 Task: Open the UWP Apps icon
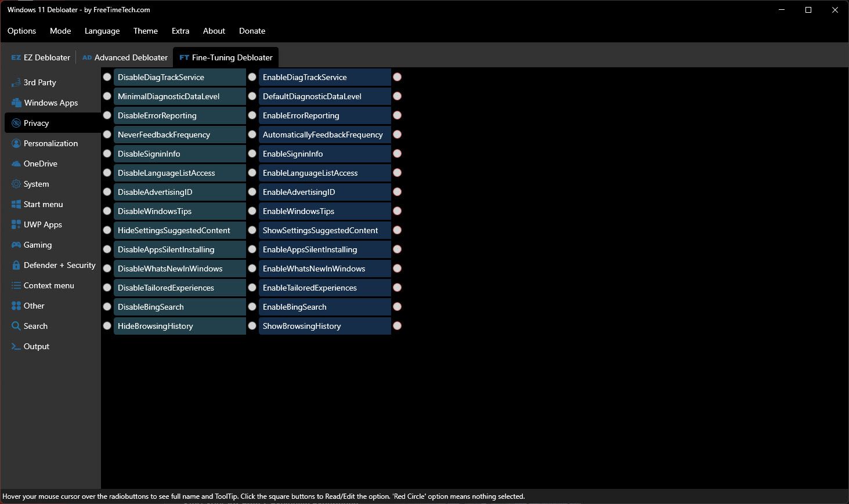click(x=16, y=224)
